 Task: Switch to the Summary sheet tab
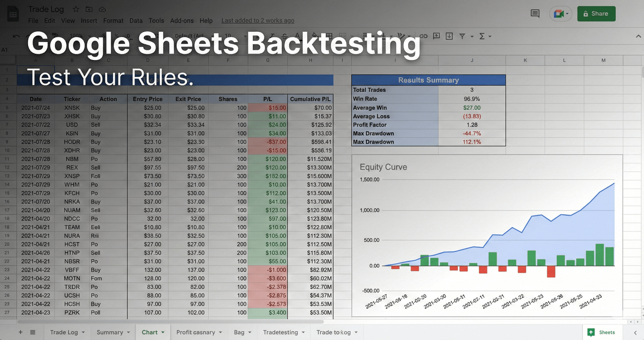[x=110, y=332]
